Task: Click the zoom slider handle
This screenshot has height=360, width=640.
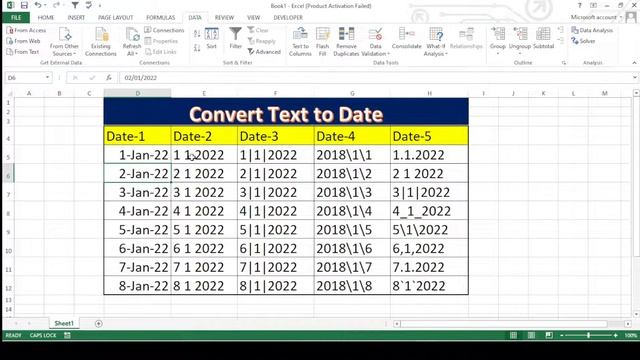Action: tap(588, 335)
